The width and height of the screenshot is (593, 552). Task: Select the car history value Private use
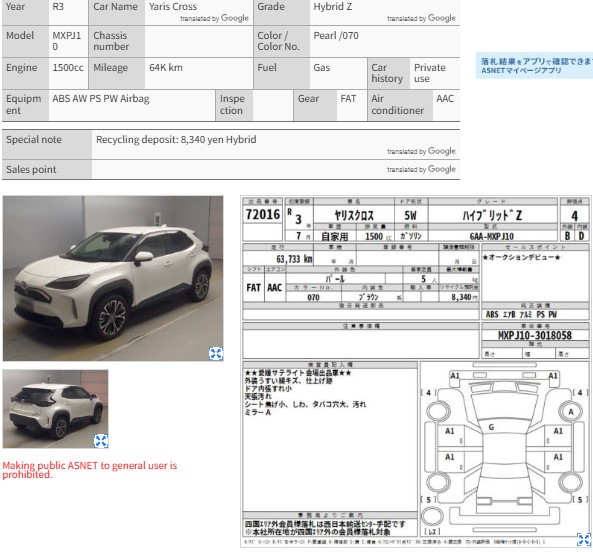tap(430, 73)
